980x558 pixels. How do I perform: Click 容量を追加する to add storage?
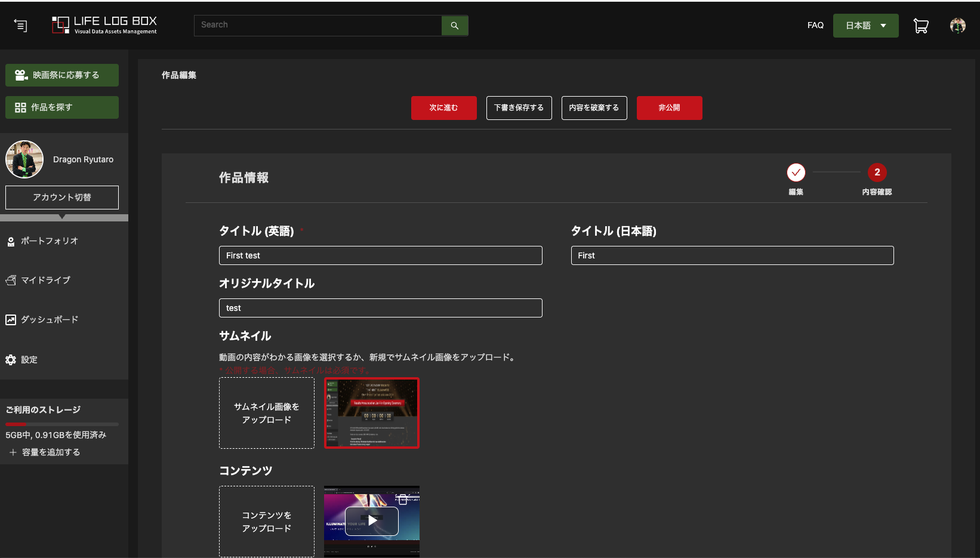point(51,452)
